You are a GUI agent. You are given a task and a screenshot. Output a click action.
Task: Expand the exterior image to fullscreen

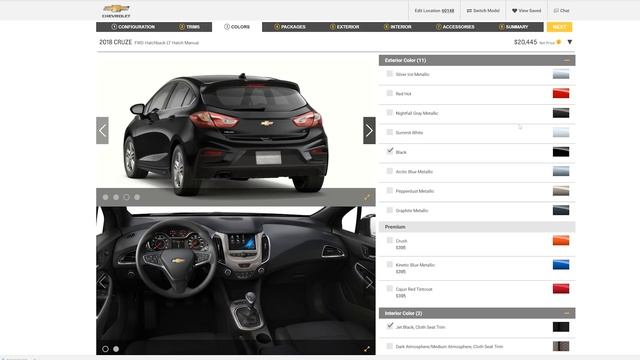(367, 197)
